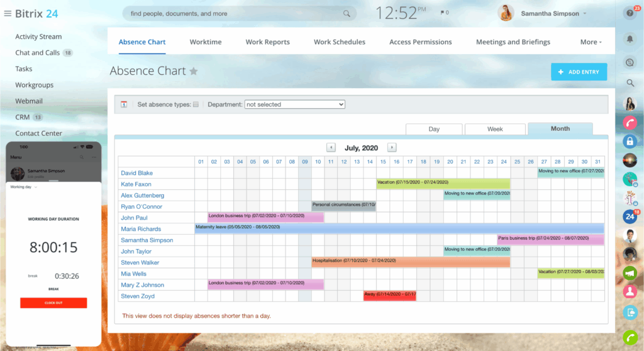The height and width of the screenshot is (351, 644).
Task: Expand the More menu in the tab bar
Action: click(x=591, y=42)
